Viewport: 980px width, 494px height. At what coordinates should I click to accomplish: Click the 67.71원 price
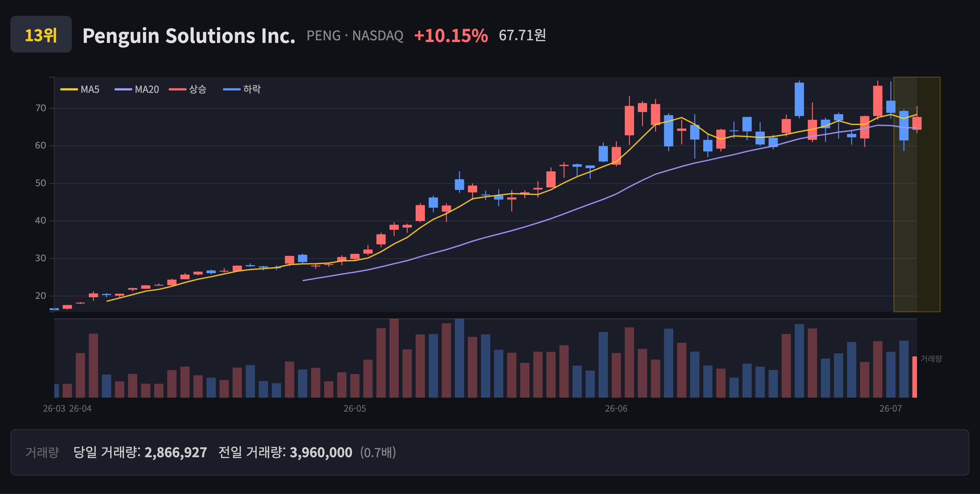pyautogui.click(x=522, y=35)
